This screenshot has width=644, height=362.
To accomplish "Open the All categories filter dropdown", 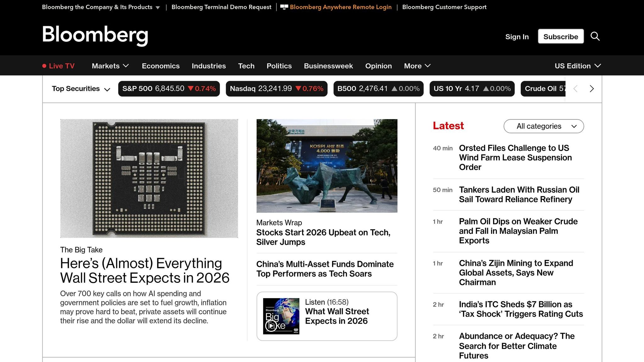I will tap(543, 126).
